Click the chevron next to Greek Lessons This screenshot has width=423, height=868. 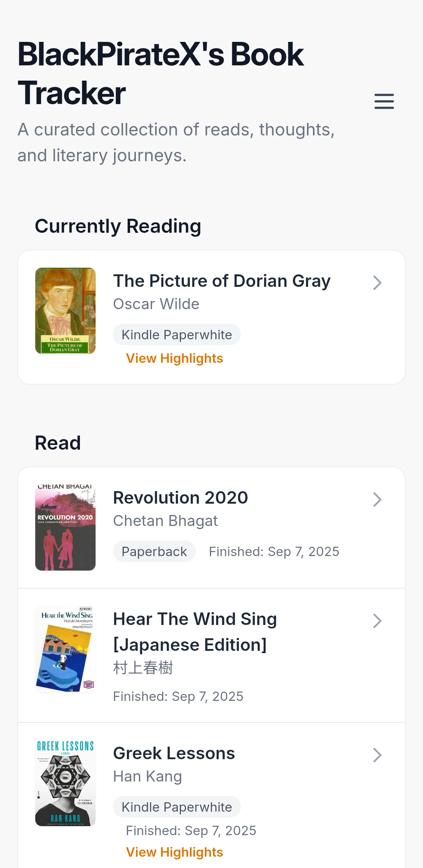pyautogui.click(x=377, y=755)
